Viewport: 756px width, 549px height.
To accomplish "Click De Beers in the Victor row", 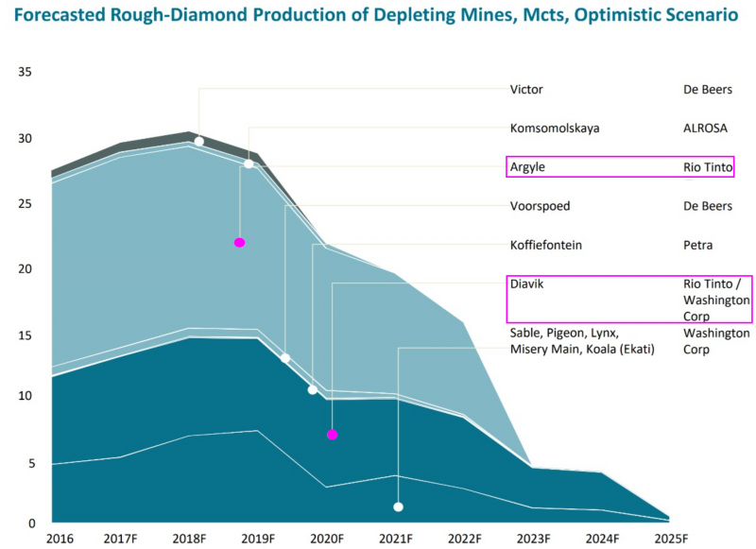I will tap(707, 90).
